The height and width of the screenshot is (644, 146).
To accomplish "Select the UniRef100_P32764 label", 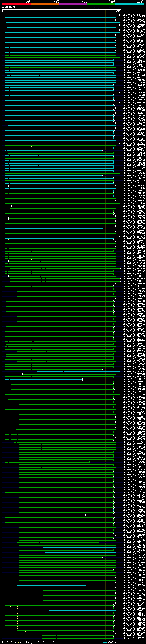I will pos(134,98).
